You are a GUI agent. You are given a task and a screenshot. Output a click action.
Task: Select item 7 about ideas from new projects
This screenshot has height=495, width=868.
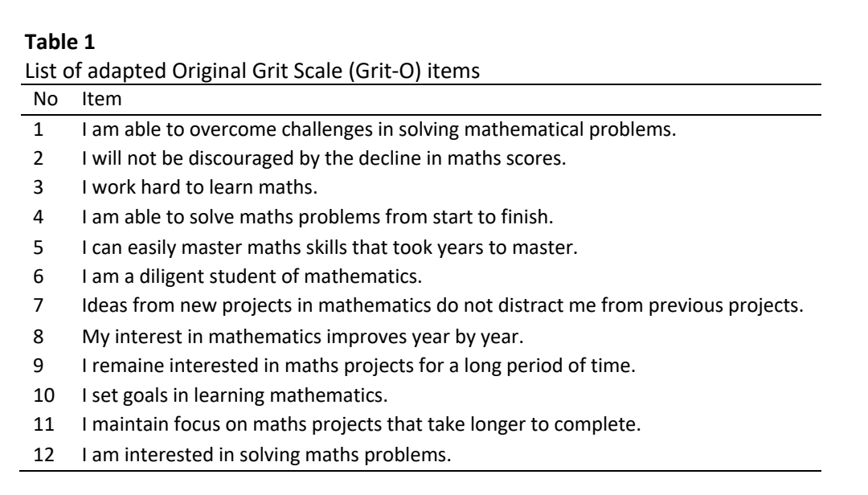click(442, 305)
